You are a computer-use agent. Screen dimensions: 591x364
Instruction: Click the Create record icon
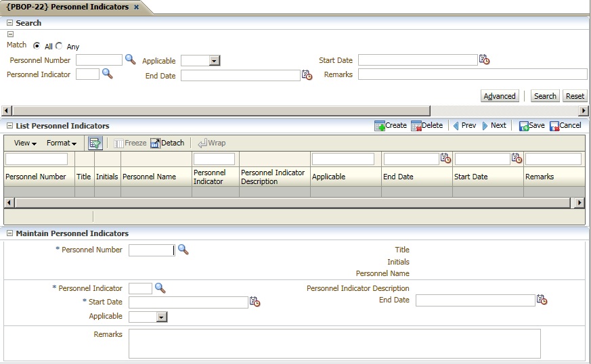point(391,125)
